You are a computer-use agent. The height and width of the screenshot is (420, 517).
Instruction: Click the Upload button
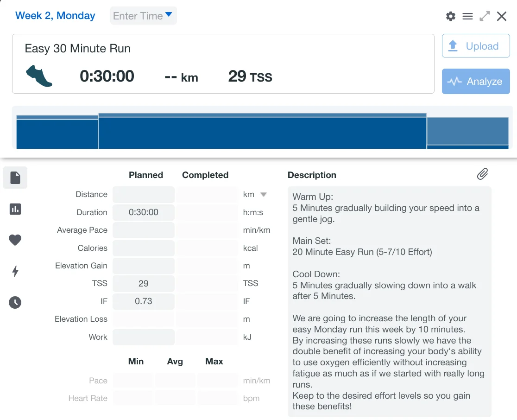point(476,46)
